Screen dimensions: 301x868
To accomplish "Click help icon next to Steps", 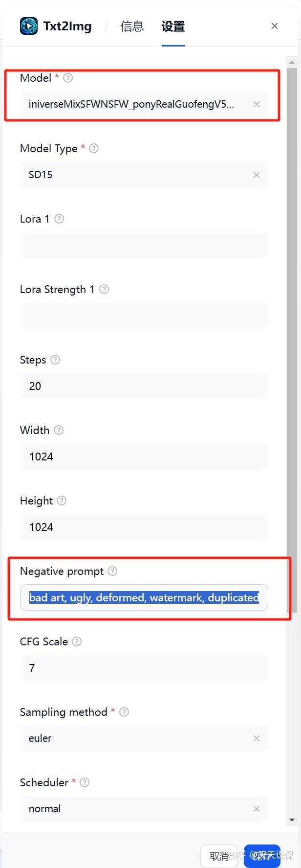I will 55,360.
